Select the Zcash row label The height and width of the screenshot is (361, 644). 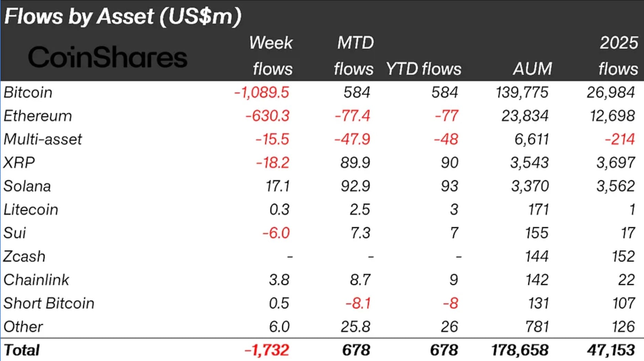[24, 257]
